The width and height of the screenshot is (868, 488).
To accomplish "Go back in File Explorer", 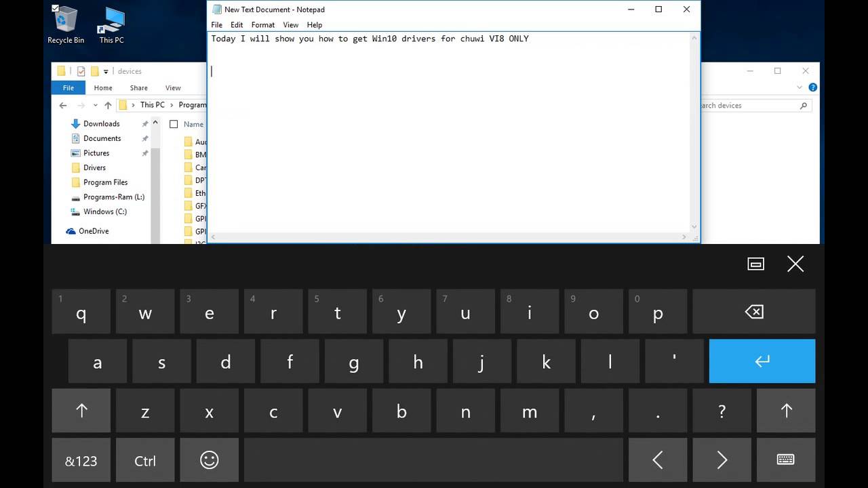I will [63, 105].
